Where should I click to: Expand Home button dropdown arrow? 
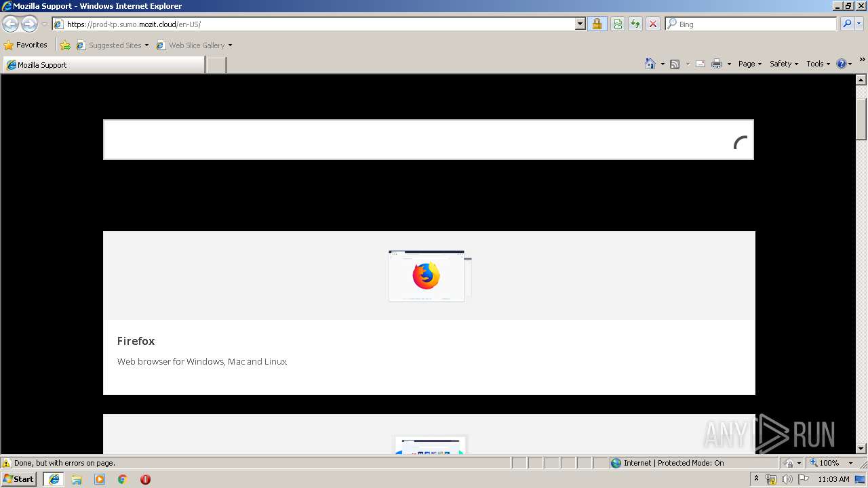[x=663, y=64]
